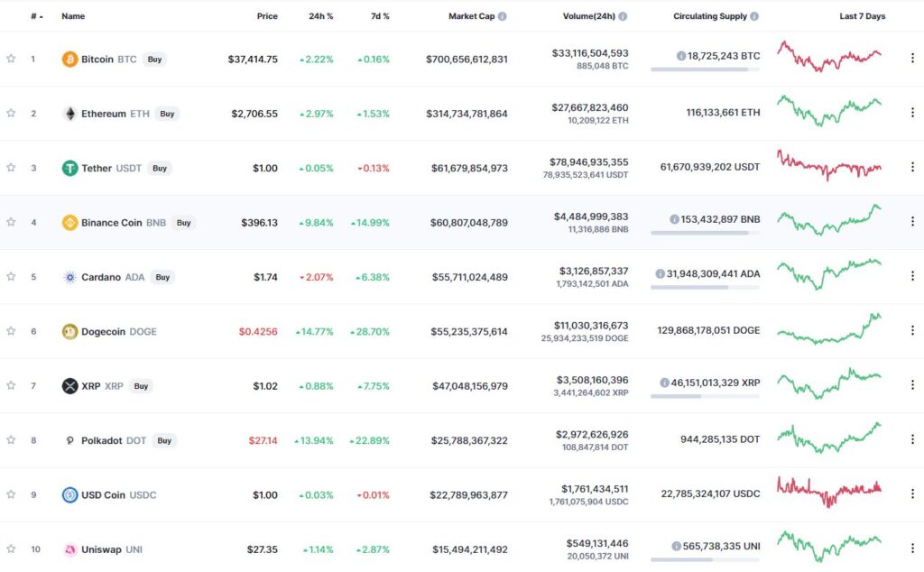Screen dimensions: 924x572
Task: Click the Buy button next to Ethereum
Action: (167, 114)
